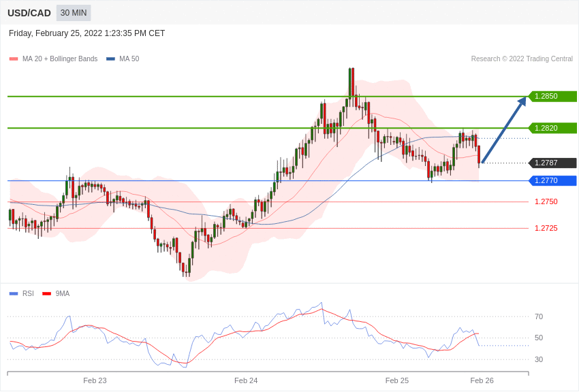Click the 'MA 20 + Bollinger Bands' legend label
This screenshot has height=392, width=579.
60,59
